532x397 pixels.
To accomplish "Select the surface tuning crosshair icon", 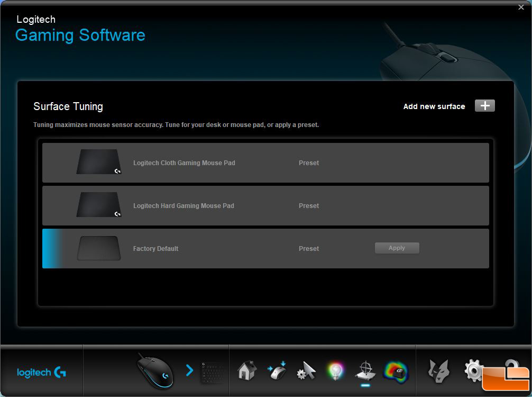I will 365,371.
